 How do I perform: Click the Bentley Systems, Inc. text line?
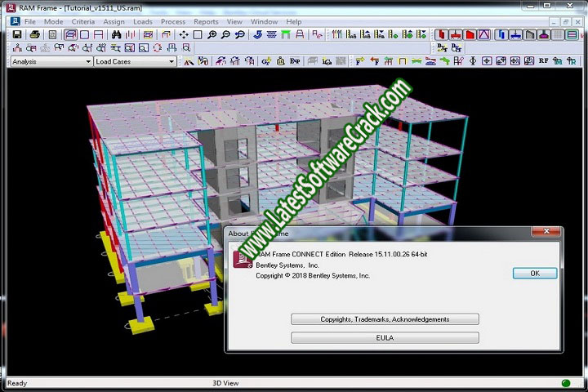(x=287, y=265)
